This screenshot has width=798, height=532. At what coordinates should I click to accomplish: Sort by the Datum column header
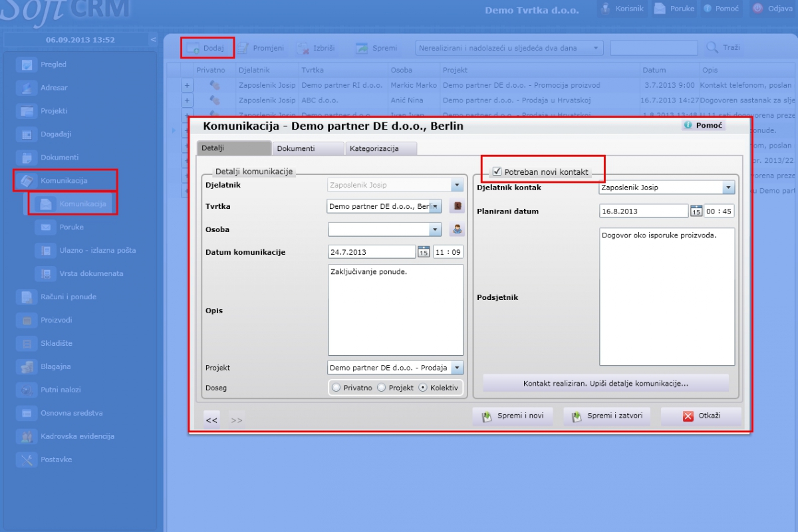[x=654, y=70]
